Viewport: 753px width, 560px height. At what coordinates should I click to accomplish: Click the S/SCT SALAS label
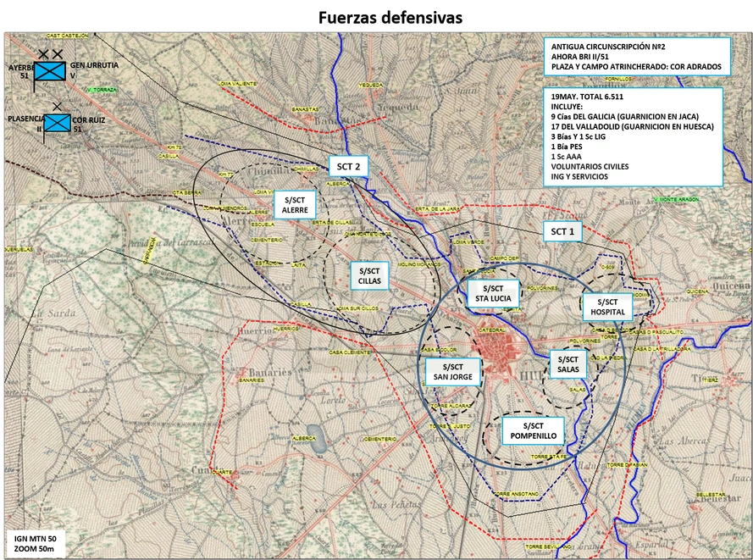tap(568, 364)
